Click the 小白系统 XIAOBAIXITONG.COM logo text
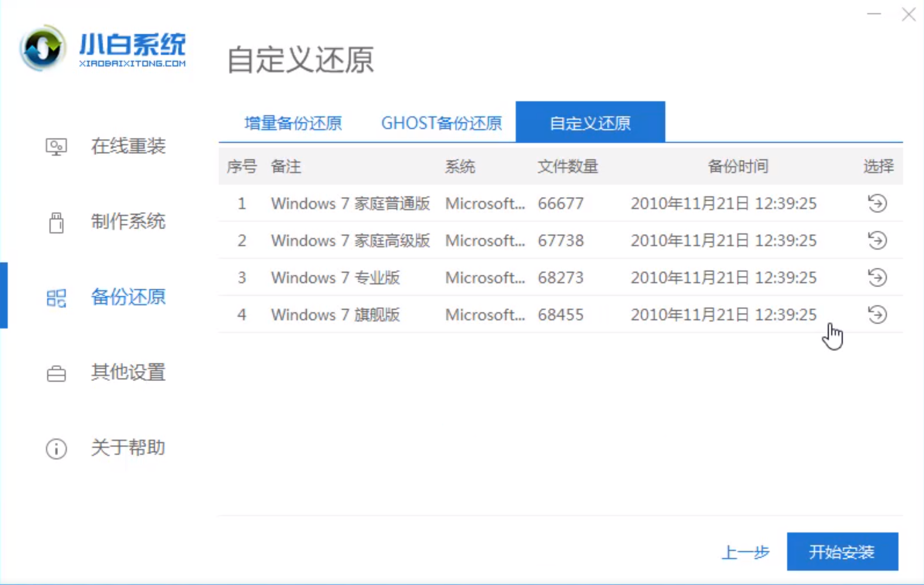This screenshot has width=924, height=585. 132,50
